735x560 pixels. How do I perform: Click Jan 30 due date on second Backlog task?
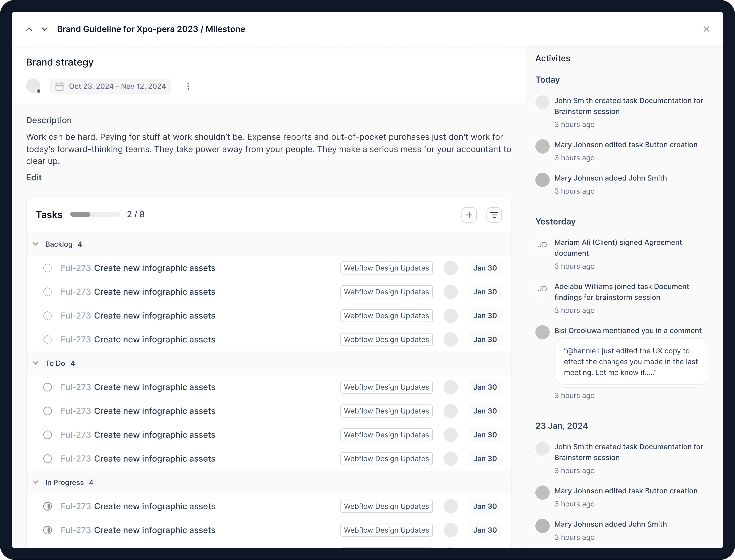coord(485,292)
